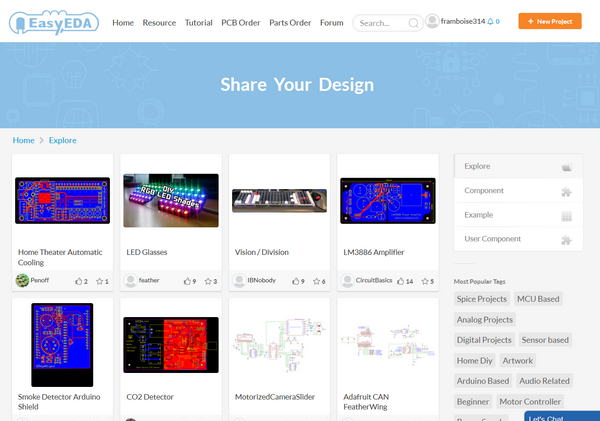This screenshot has height=421, width=600.
Task: Select Example in the sidebar list
Action: pyautogui.click(x=518, y=214)
